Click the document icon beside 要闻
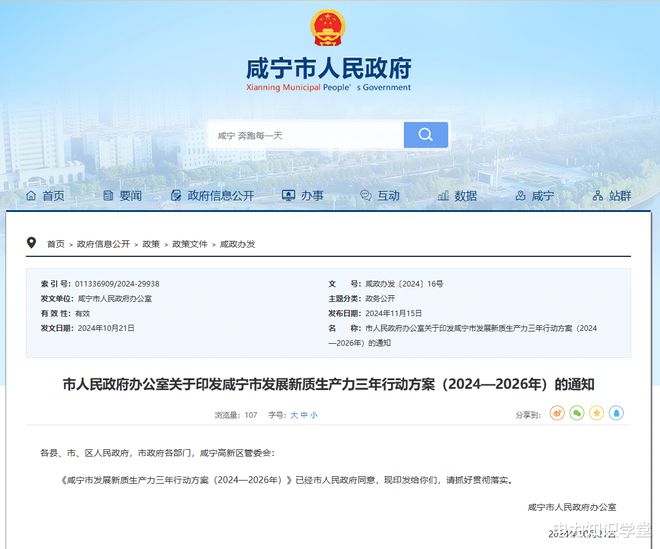 pyautogui.click(x=108, y=195)
